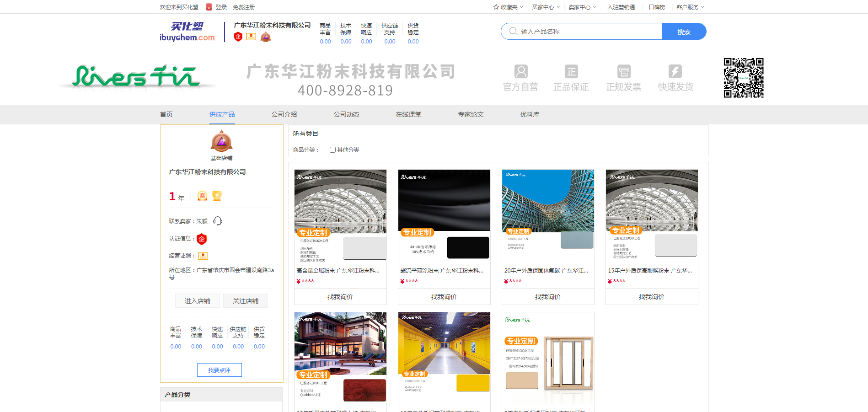Open the 高含量金属粉末 product image
The image size is (868, 412).
tap(340, 216)
